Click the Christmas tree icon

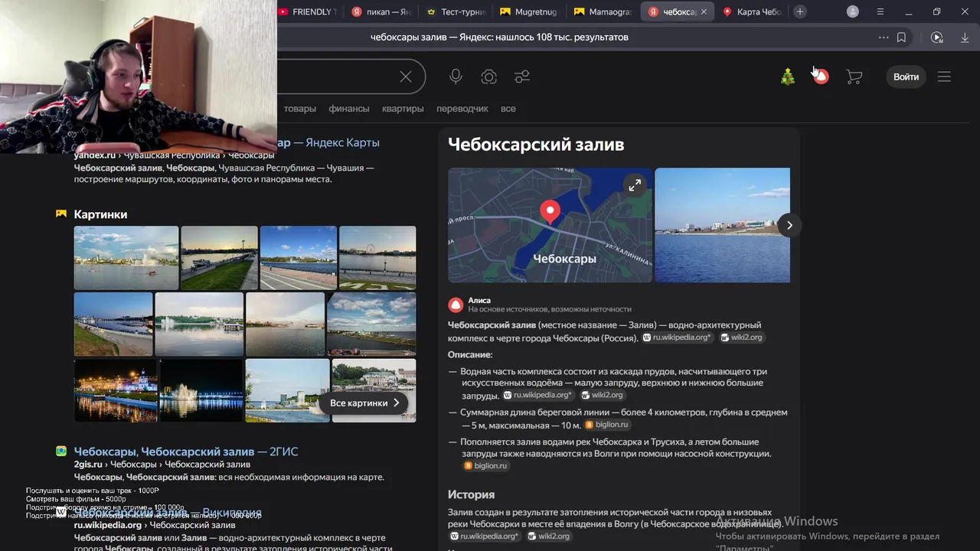click(x=787, y=77)
